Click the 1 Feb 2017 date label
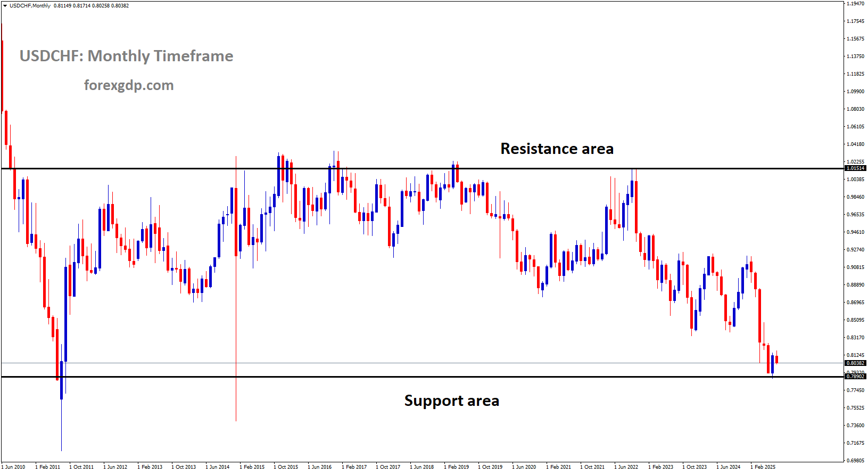The image size is (868, 473). click(354, 467)
